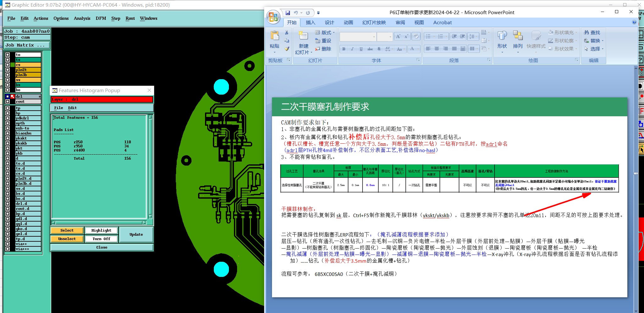The image size is (644, 313).
Task: Decrease font size with the smaller A
Action: click(406, 36)
